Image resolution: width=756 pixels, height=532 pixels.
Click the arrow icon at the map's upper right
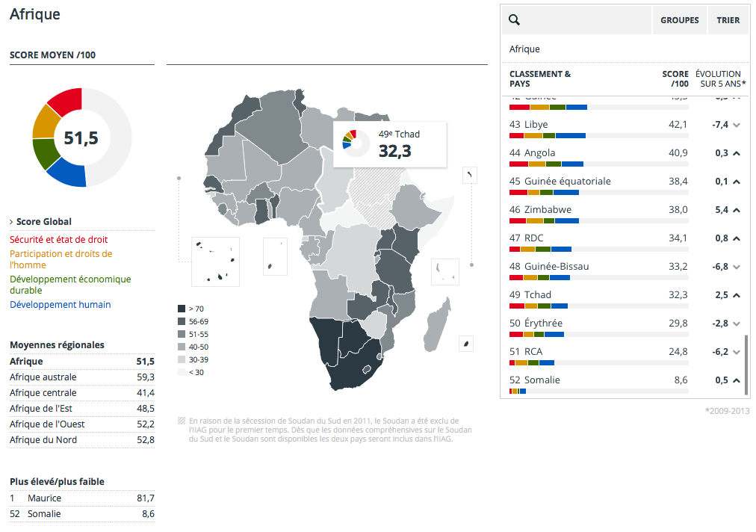coord(469,174)
